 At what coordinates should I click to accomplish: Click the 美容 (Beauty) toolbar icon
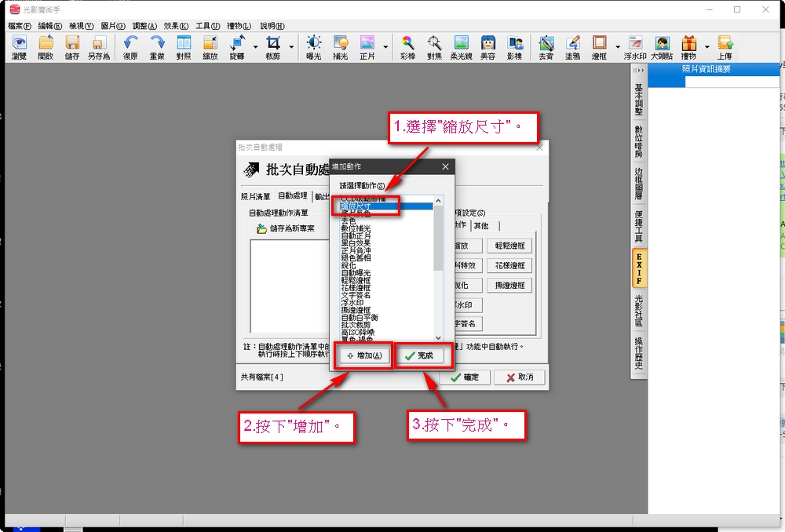click(488, 47)
